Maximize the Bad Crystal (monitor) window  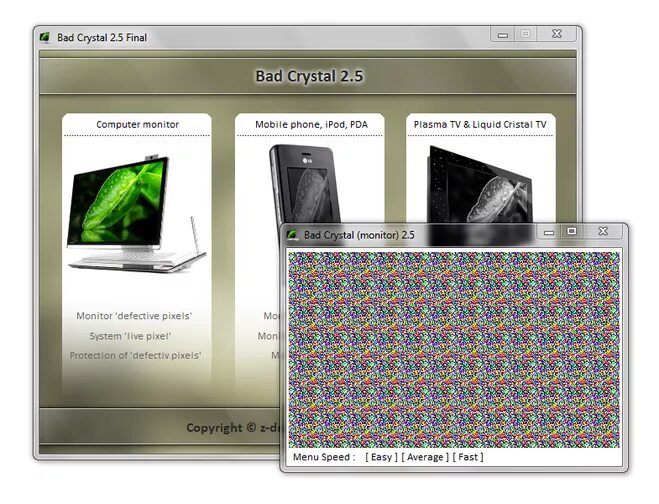(x=572, y=231)
